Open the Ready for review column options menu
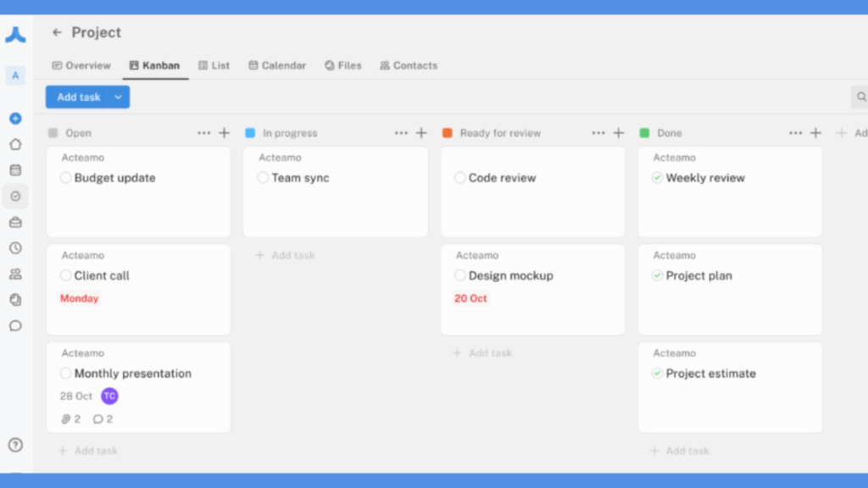 [598, 133]
